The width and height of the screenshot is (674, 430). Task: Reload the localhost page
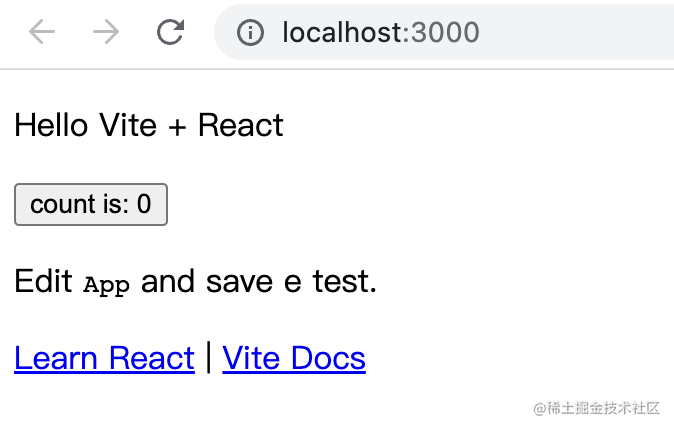click(x=171, y=32)
